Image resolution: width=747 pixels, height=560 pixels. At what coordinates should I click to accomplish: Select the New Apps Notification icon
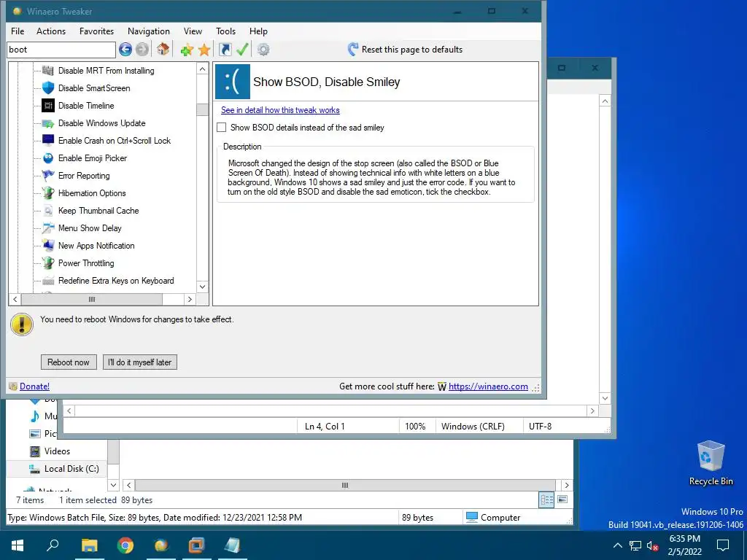coord(48,246)
